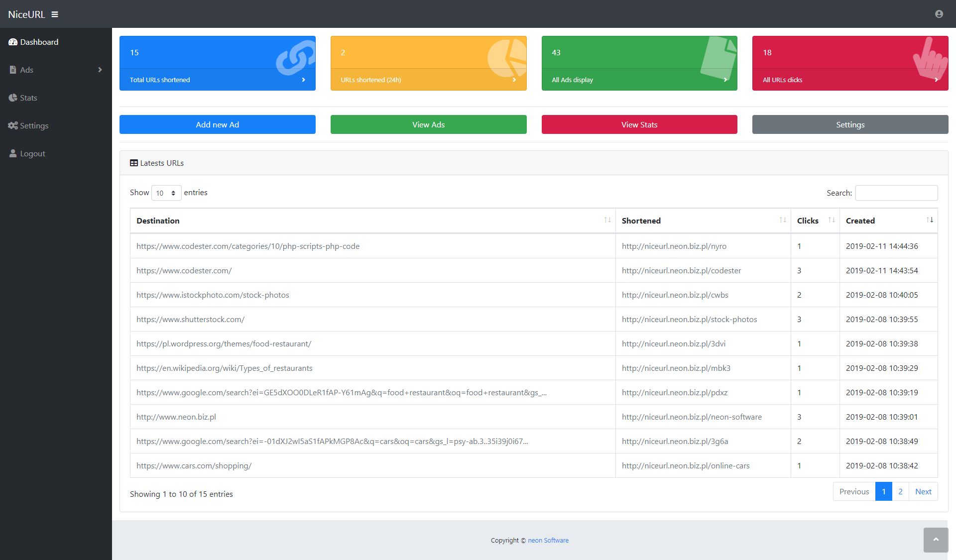Click the Stats pie chart icon
The width and height of the screenshot is (956, 560).
pyautogui.click(x=13, y=98)
